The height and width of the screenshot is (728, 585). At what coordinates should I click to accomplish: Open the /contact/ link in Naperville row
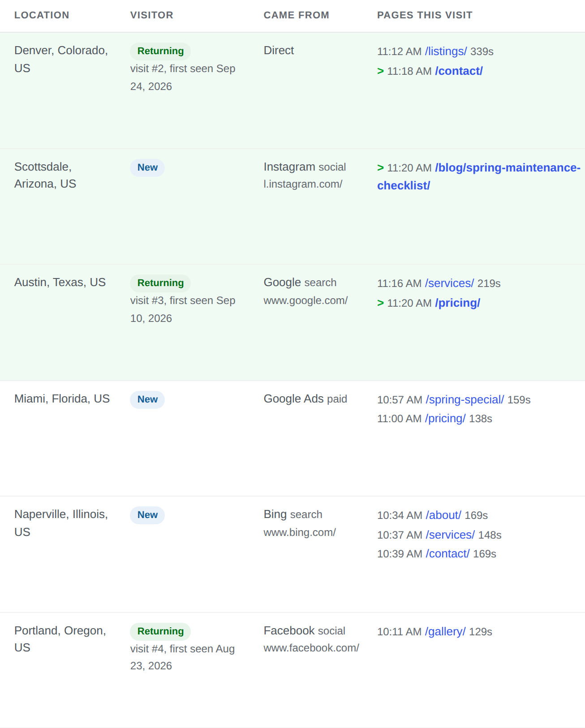tap(447, 554)
